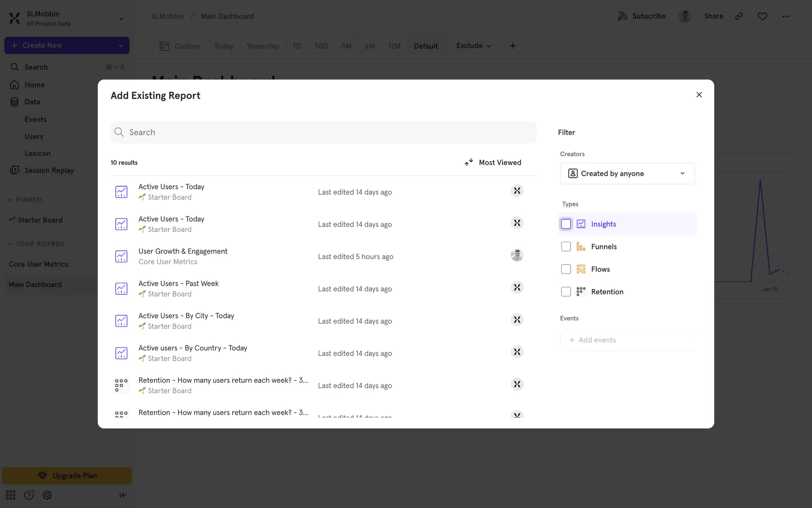Open the settings gear in sidebar

tap(47, 495)
